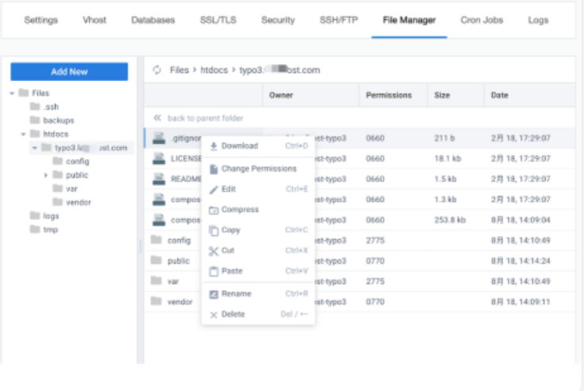Click the pencil Edit icon in context menu
The width and height of the screenshot is (588, 391).
click(214, 189)
